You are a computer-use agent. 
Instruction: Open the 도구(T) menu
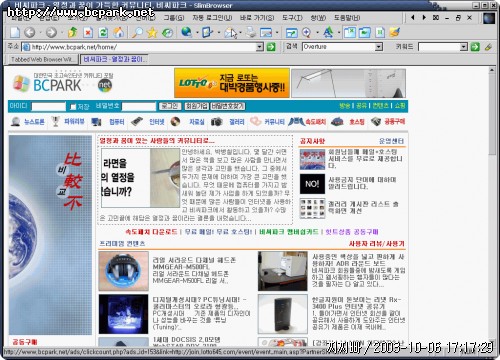point(292,17)
